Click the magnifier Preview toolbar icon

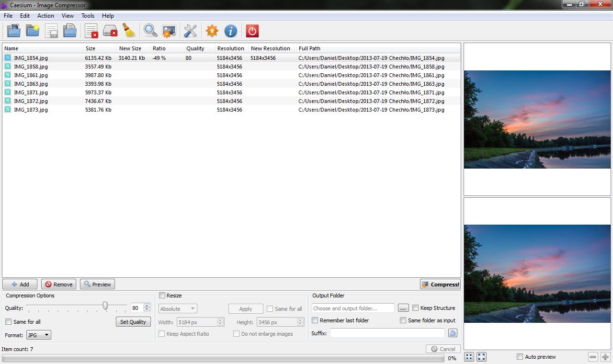click(150, 31)
